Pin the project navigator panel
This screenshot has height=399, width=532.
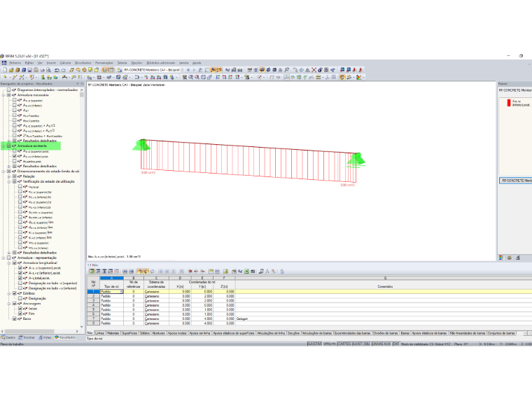78,83
